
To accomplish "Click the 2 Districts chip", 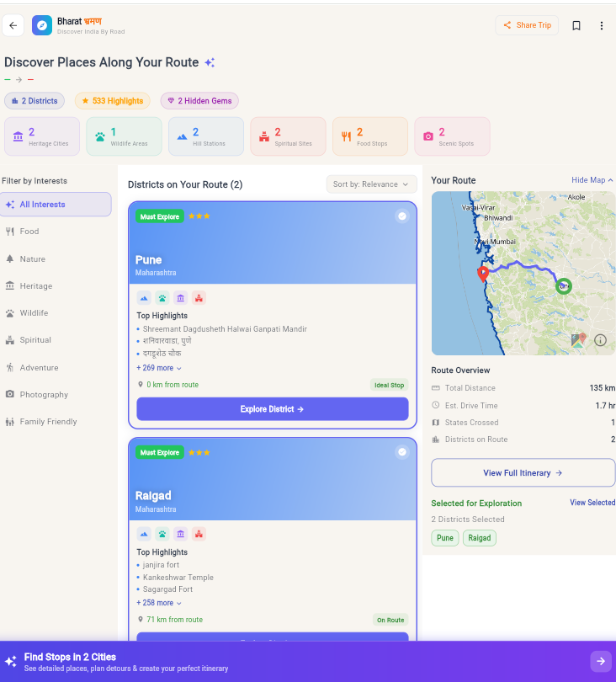I will point(35,101).
